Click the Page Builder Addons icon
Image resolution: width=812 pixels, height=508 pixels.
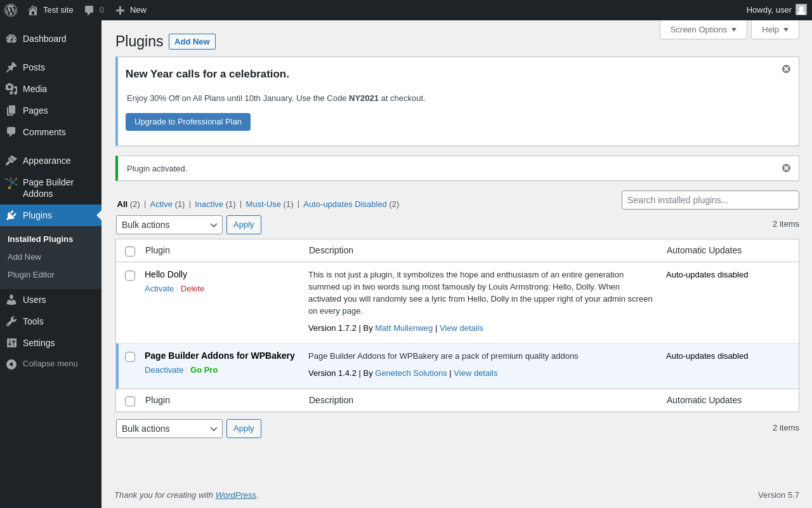point(11,183)
